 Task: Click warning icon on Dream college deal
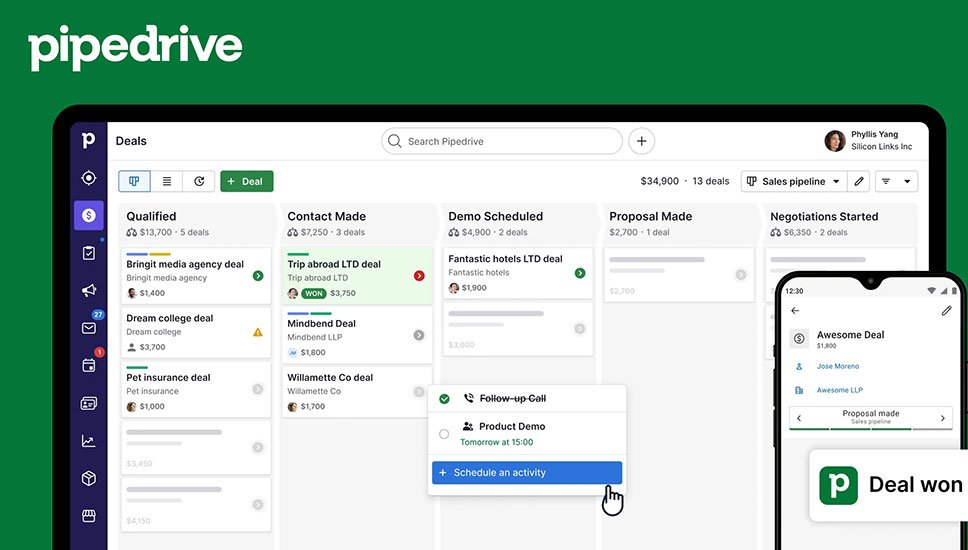[258, 332]
